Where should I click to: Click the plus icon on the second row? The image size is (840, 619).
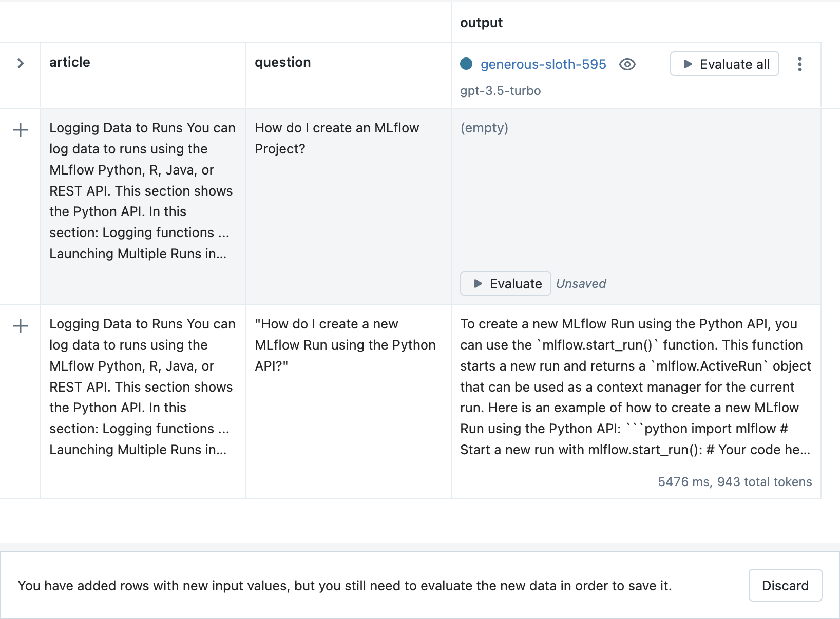pos(21,326)
